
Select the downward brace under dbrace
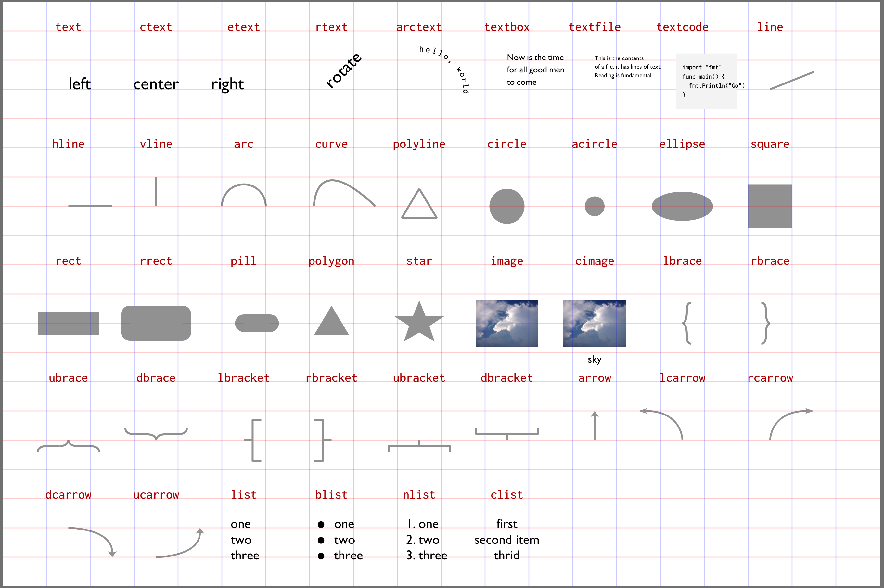156,434
